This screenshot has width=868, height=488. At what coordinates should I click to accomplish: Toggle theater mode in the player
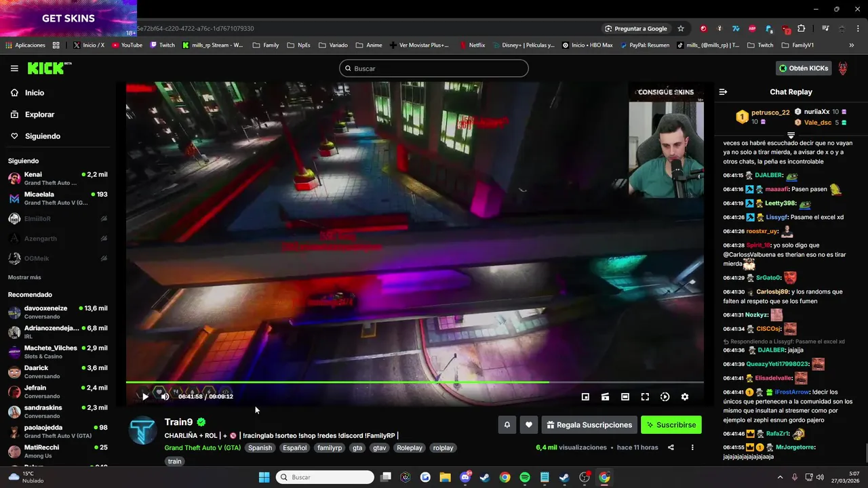[x=625, y=397]
